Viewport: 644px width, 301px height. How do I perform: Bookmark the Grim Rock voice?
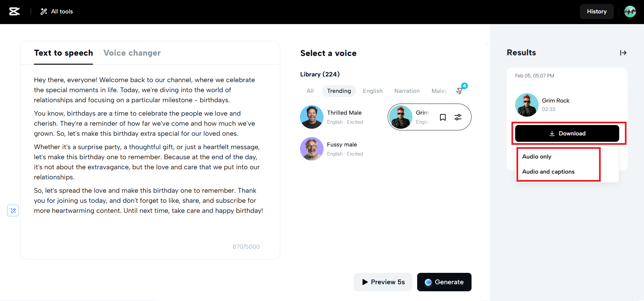[443, 117]
